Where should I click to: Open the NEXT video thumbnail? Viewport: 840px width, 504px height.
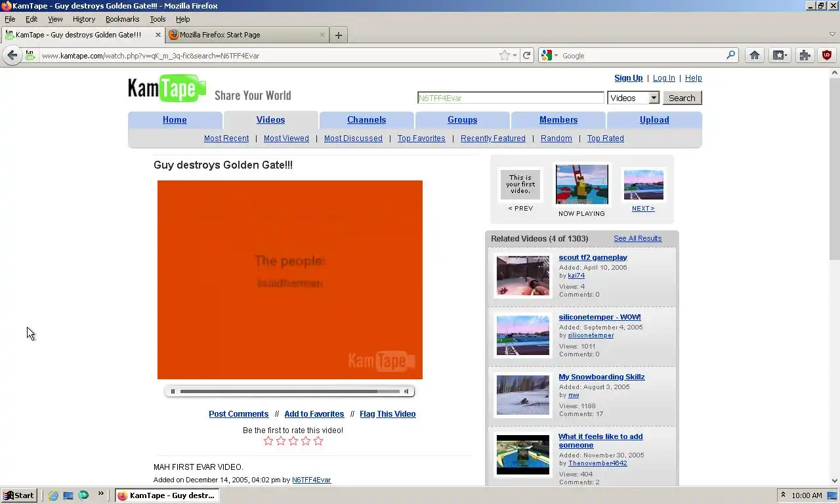click(x=643, y=185)
